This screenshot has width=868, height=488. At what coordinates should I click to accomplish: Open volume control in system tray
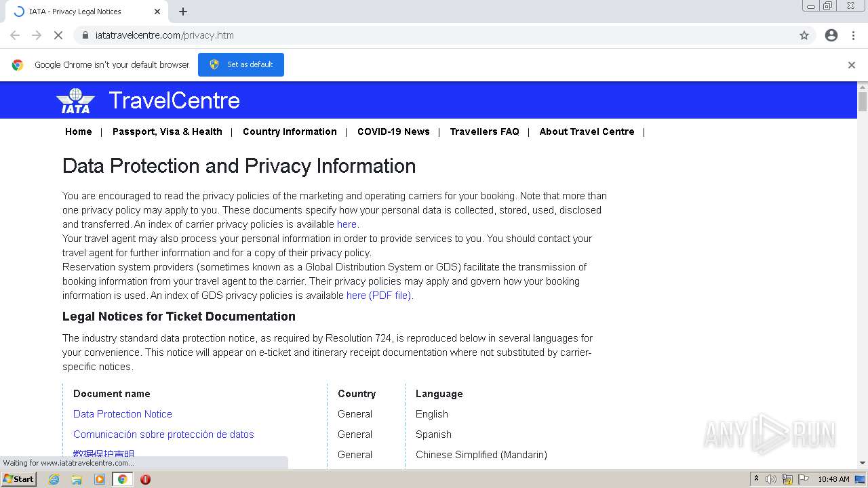771,479
